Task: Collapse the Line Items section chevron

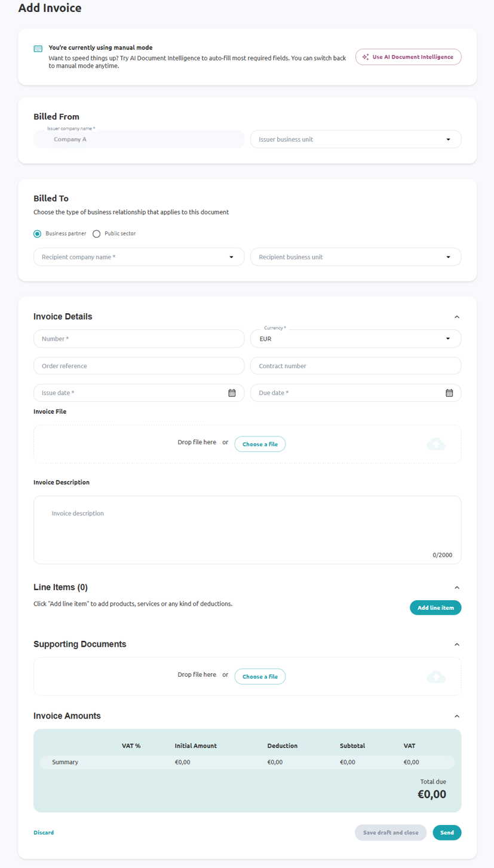Action: tap(457, 587)
